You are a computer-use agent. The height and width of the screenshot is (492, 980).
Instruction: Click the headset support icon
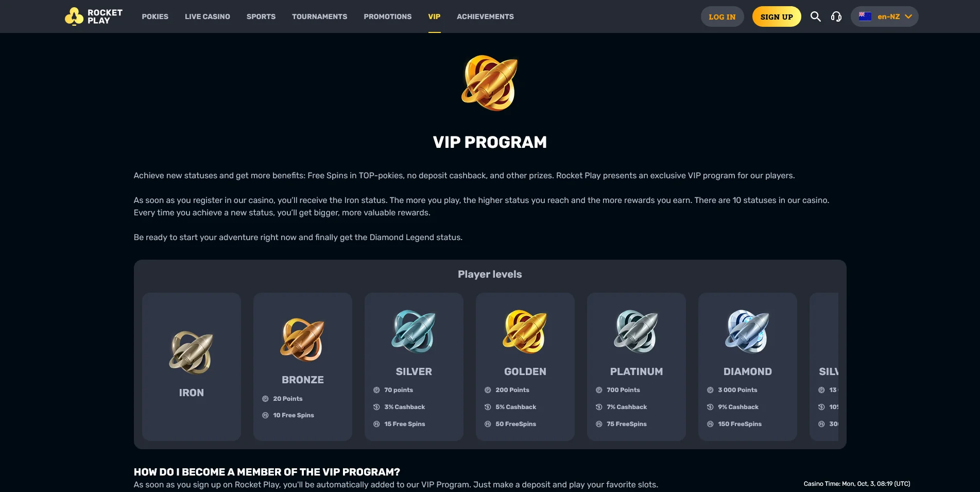[836, 16]
